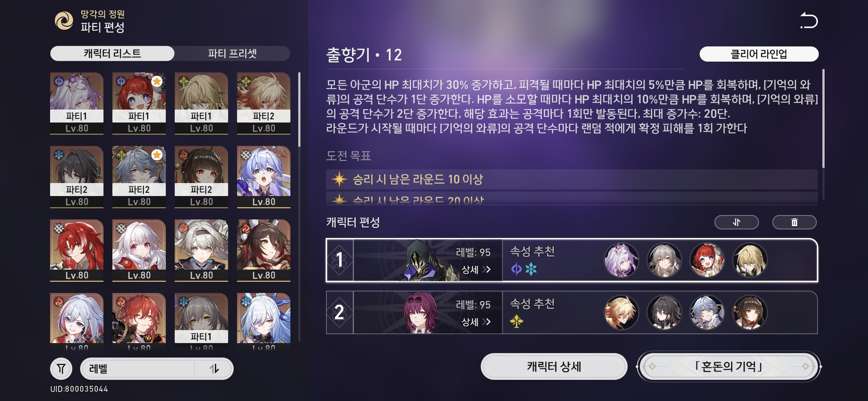Image resolution: width=868 pixels, height=401 pixels.
Task: Select the blue-haired Lv.80 character with halo
Action: pos(264,177)
